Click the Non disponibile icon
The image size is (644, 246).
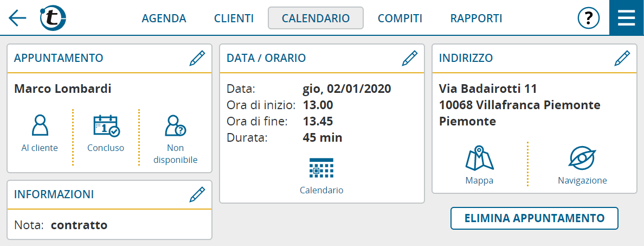tap(176, 125)
